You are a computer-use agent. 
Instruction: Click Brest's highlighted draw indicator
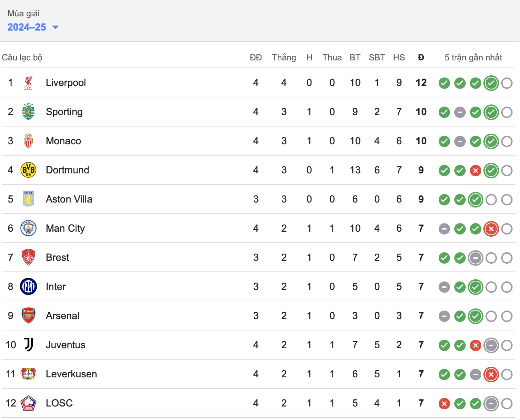point(476,258)
